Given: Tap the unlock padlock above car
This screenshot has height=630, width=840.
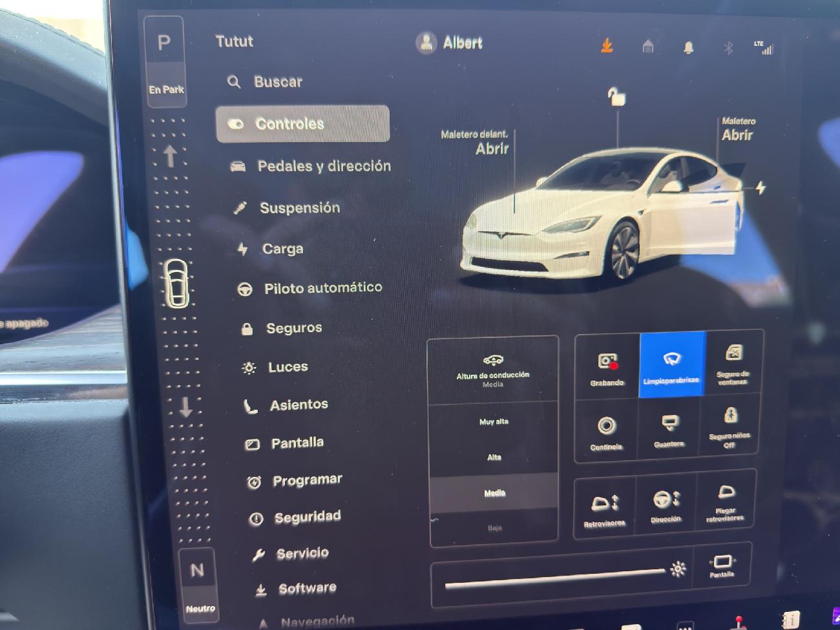Looking at the screenshot, I should 616,97.
